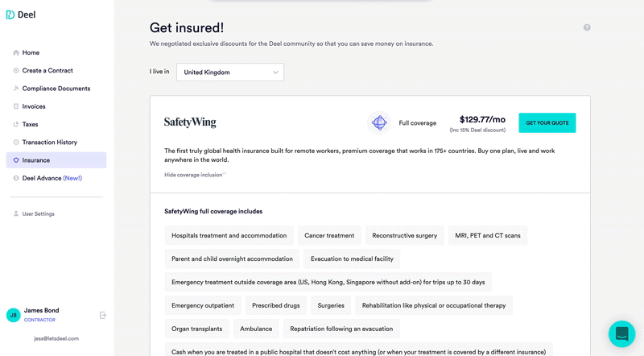The width and height of the screenshot is (644, 356).
Task: Open the chat support bubble
Action: pyautogui.click(x=621, y=333)
